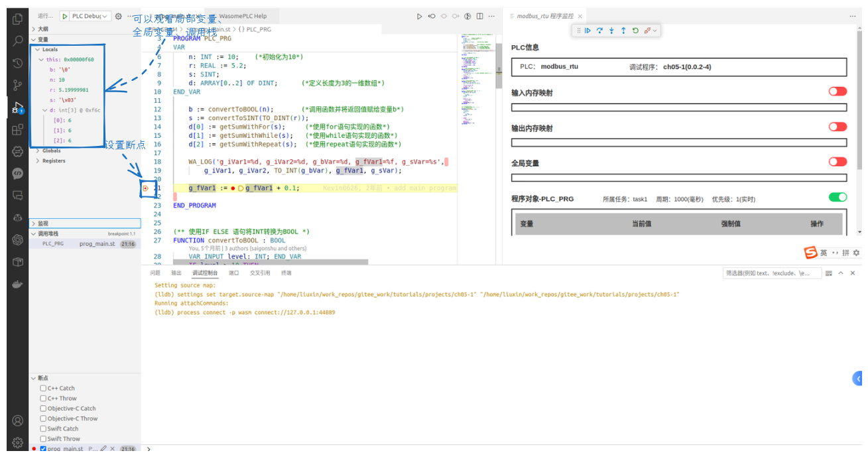Click the Step Into debug arrow

click(x=611, y=31)
